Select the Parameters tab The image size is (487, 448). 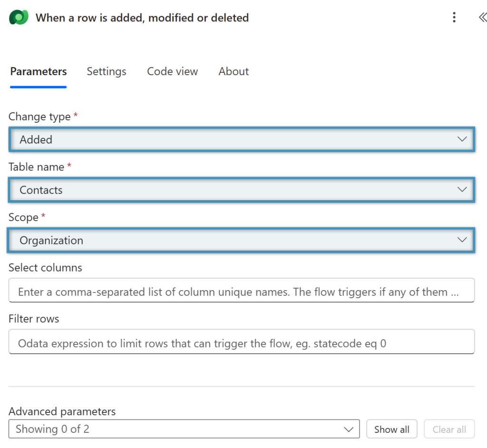pyautogui.click(x=38, y=71)
